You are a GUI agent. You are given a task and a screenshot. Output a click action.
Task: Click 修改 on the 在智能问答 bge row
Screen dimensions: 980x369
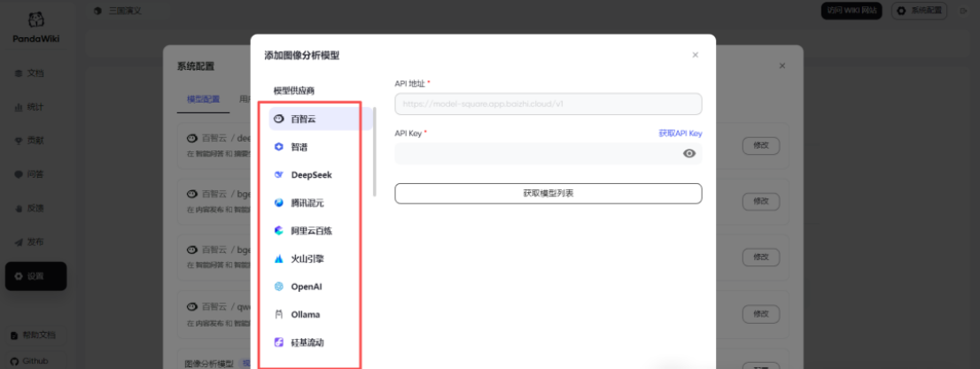click(760, 257)
